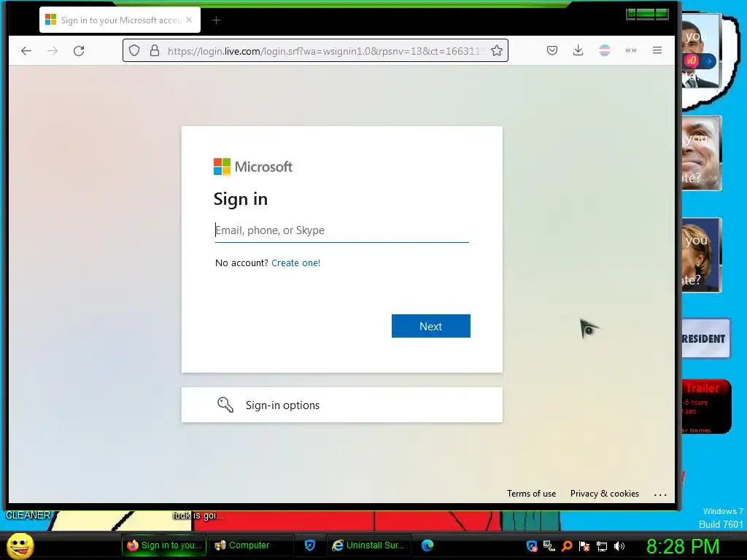
Task: Maximize the Firefox window with the middle green button
Action: click(x=646, y=13)
